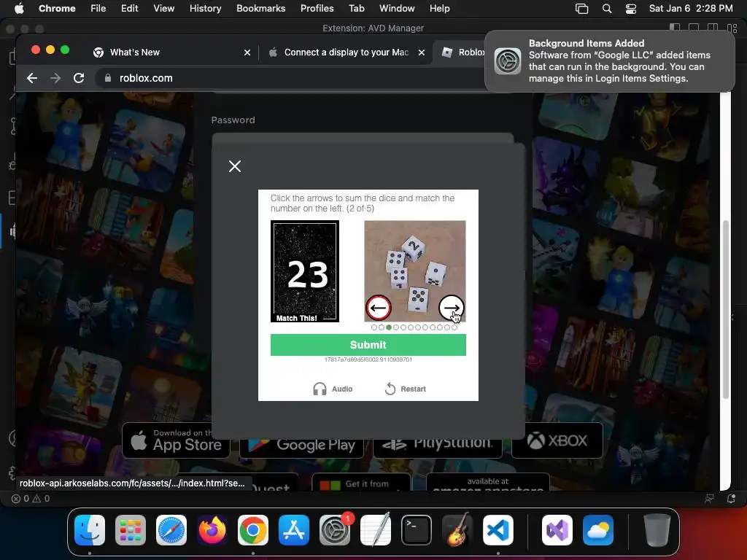Open App Store from the Dock
This screenshot has width=747, height=560.
coord(294,530)
